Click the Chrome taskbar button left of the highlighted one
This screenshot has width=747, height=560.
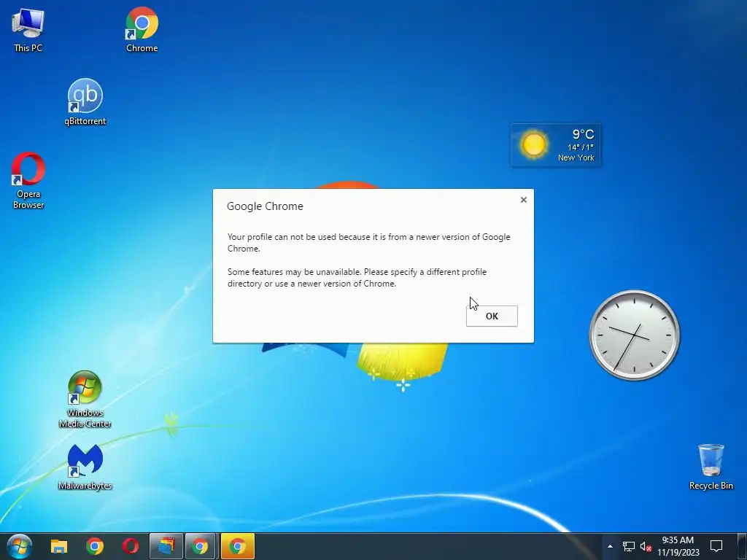point(201,546)
